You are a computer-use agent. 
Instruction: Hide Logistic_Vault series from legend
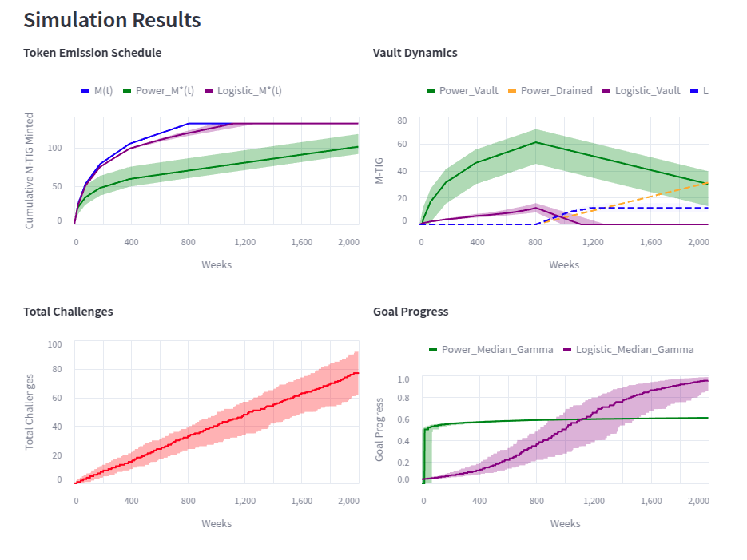(647, 91)
